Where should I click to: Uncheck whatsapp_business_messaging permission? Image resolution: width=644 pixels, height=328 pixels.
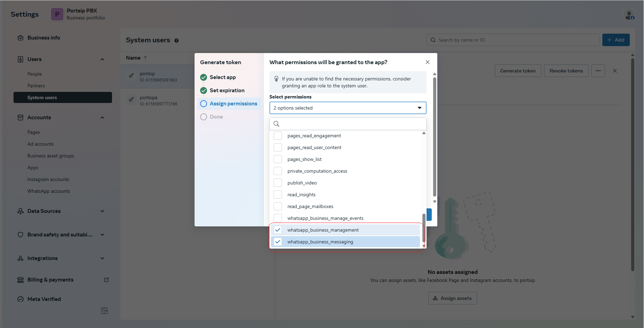pos(278,242)
